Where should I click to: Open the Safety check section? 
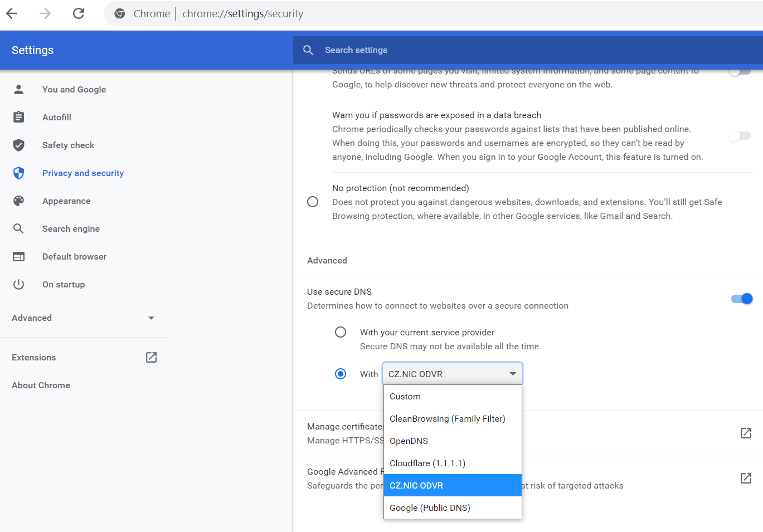pos(69,145)
